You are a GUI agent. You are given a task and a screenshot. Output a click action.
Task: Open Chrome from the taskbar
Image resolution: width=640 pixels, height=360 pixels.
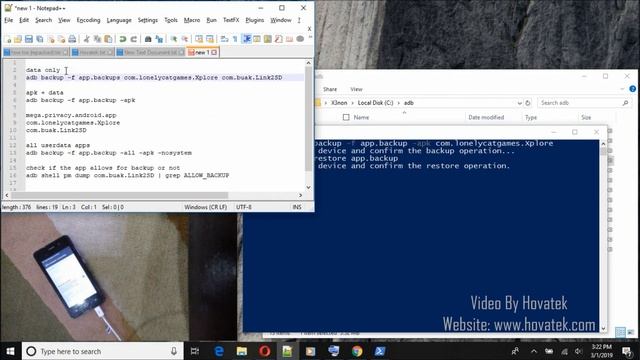coord(357,351)
